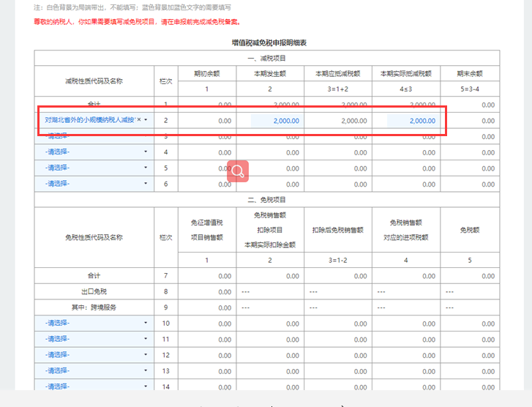Click the 期初余额 column header
The height and width of the screenshot is (407, 532).
pyautogui.click(x=207, y=74)
